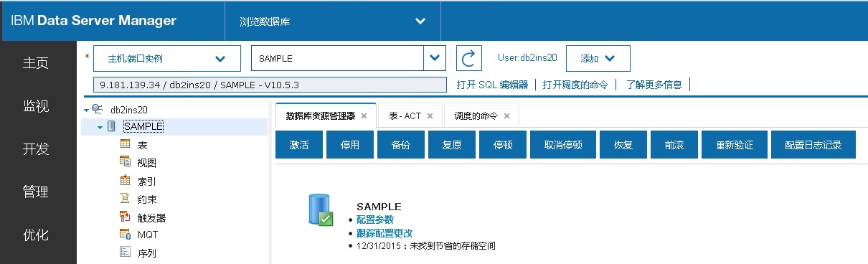
Task: Select MQT in the tree
Action: [x=148, y=235]
